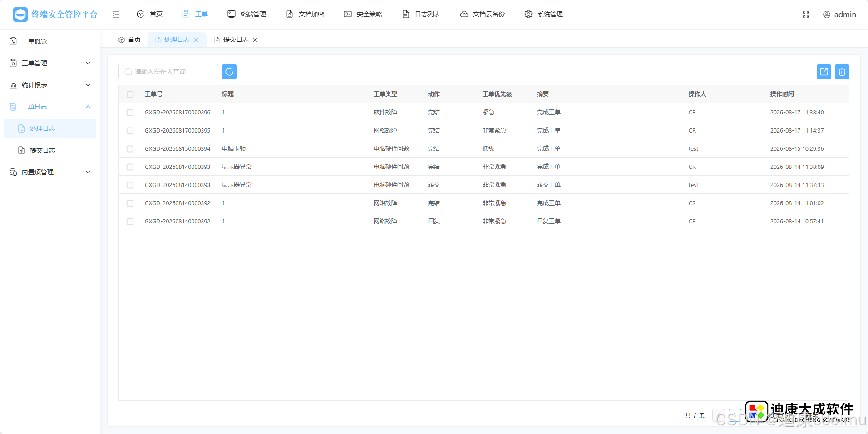Open the 文档云备份 top navigation item
This screenshot has width=868, height=434.
(x=483, y=14)
